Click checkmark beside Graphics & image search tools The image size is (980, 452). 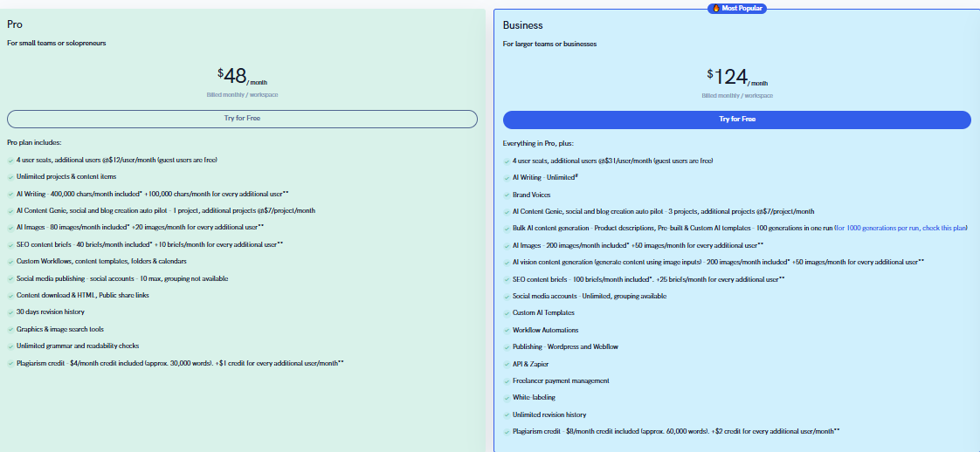click(x=10, y=329)
